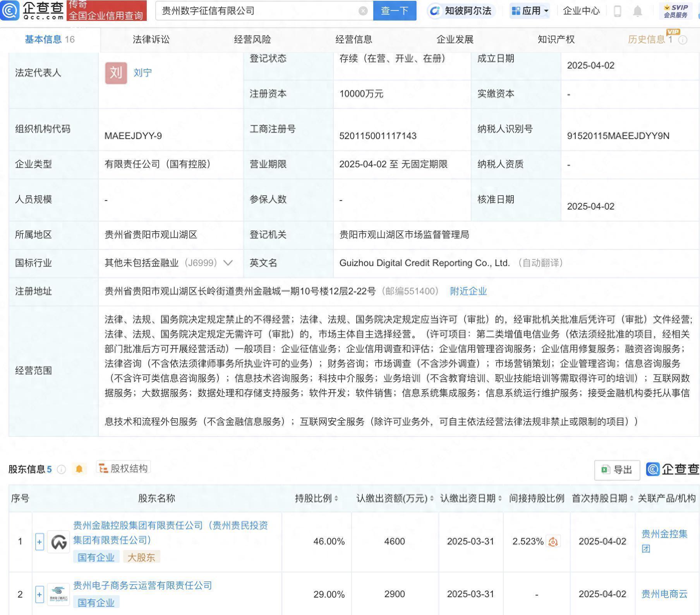
Task: Open the 应用 dropdown menu
Action: [530, 11]
